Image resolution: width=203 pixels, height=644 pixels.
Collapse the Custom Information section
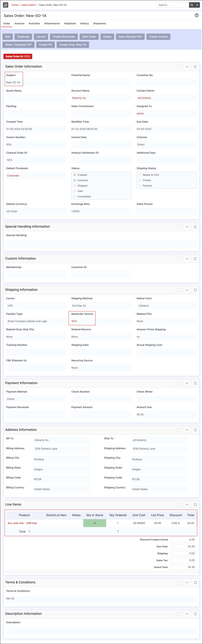[x=187, y=259]
